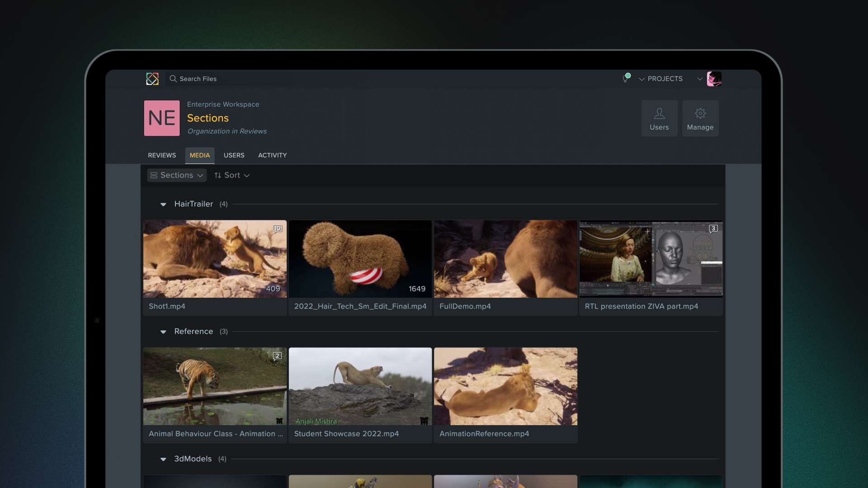
Task: Click the comment count icon on Shot1.mp4
Action: [x=278, y=229]
